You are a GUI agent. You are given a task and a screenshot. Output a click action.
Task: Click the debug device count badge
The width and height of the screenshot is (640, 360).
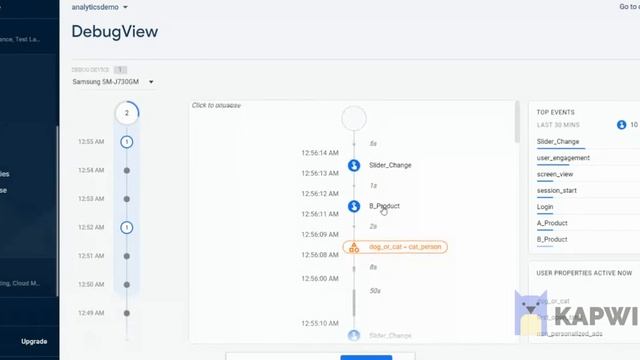[x=120, y=70]
